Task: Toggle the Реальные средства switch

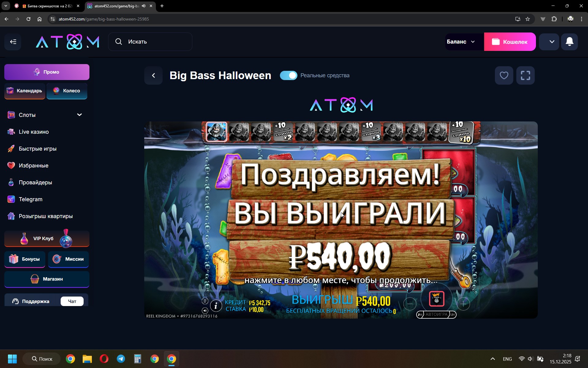Action: 288,75
